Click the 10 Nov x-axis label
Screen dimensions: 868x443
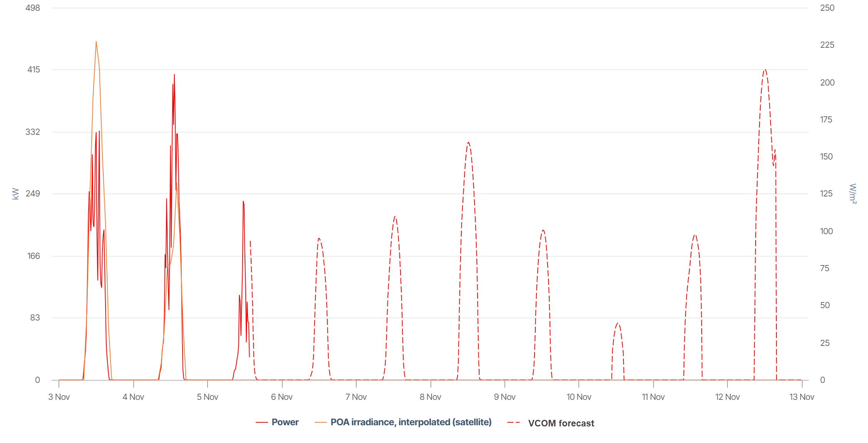click(579, 397)
